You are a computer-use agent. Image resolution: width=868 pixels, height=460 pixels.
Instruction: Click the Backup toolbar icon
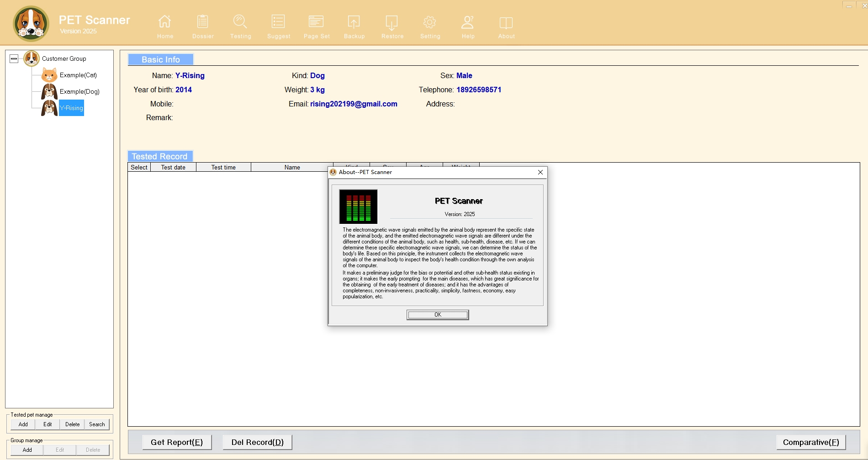pyautogui.click(x=354, y=26)
